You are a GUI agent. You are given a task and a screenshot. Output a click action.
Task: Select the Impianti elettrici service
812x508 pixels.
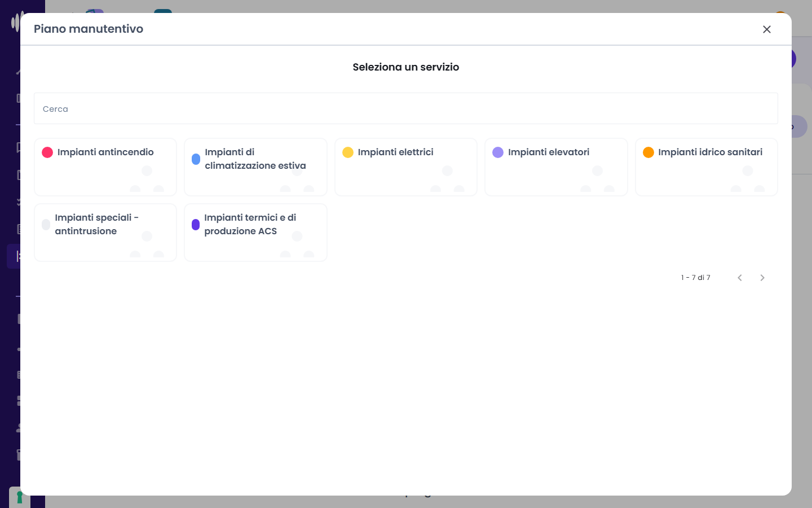406,167
